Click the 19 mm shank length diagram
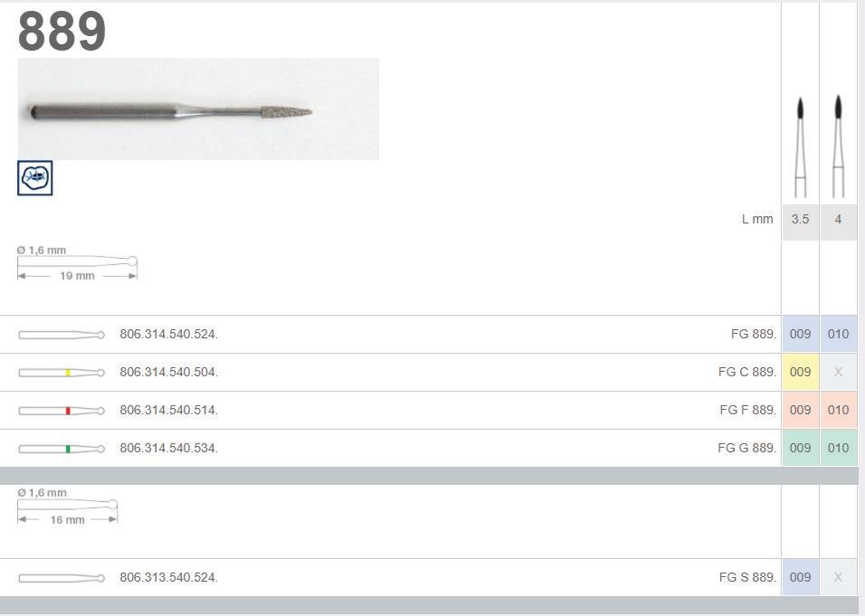Viewport: 865px width, 616px height. pyautogui.click(x=77, y=263)
